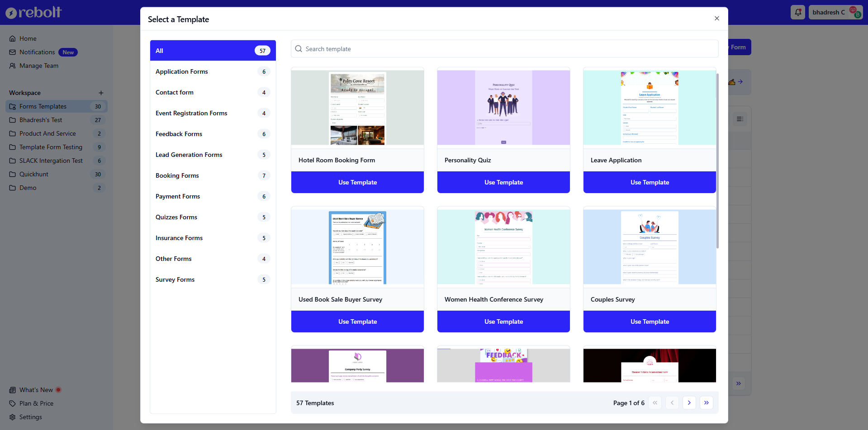Screen dimensions: 868x430
Task: Select the Lead Generation Forms category
Action: pos(213,155)
